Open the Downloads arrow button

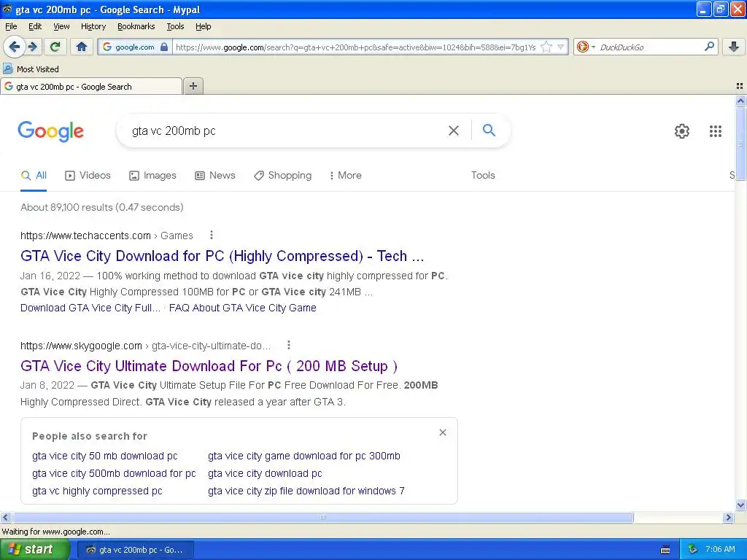734,47
